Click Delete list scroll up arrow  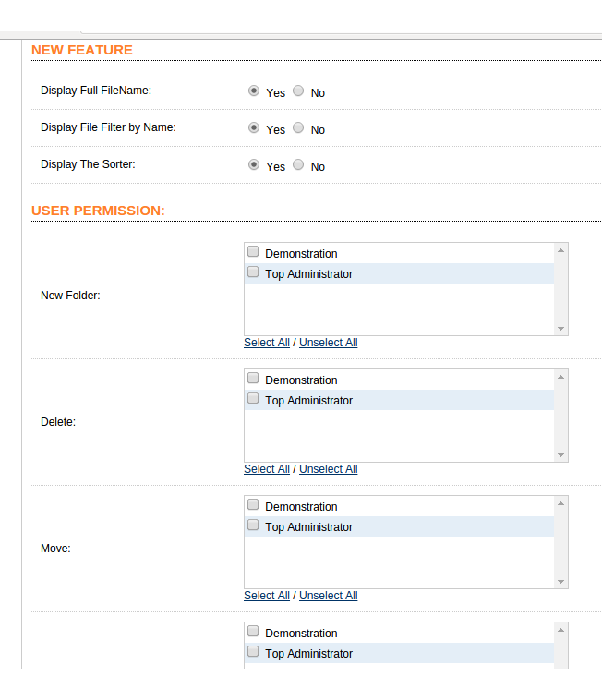click(x=561, y=377)
